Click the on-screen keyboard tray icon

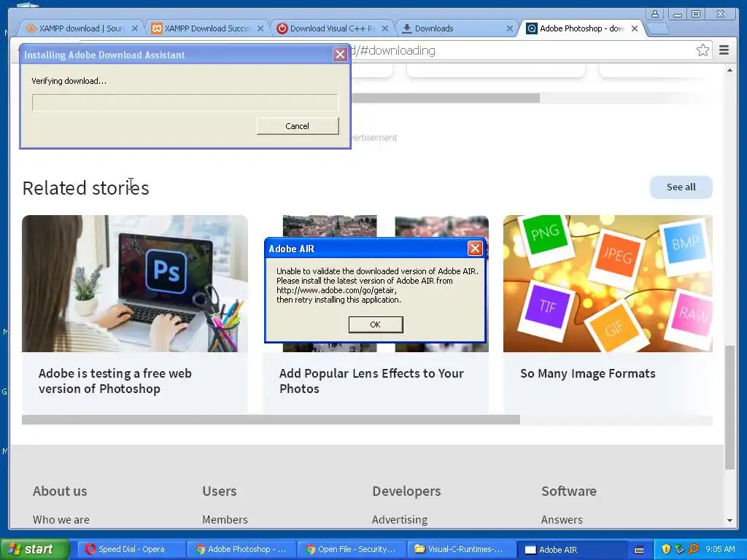(639, 550)
